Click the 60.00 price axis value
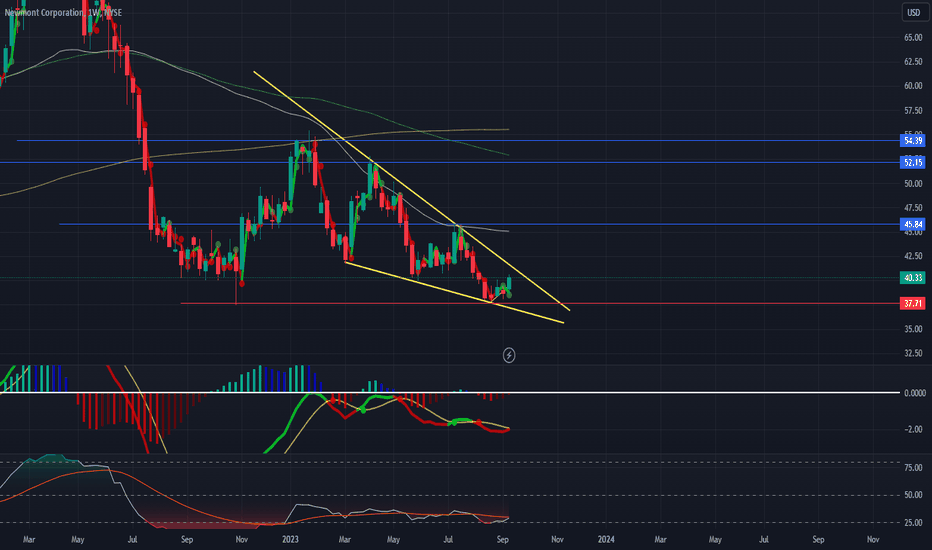 (913, 86)
